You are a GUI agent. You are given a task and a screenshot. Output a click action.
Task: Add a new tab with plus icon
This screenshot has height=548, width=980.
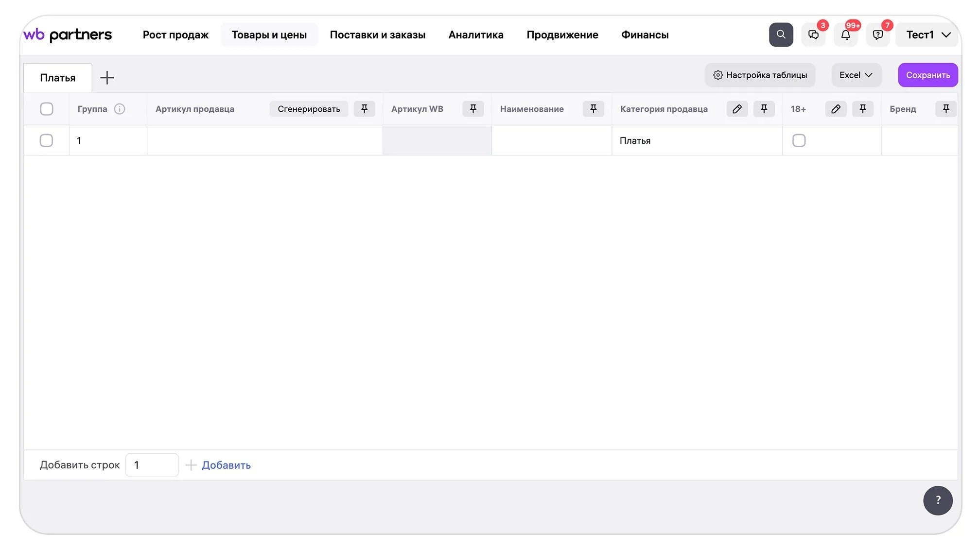coord(107,78)
